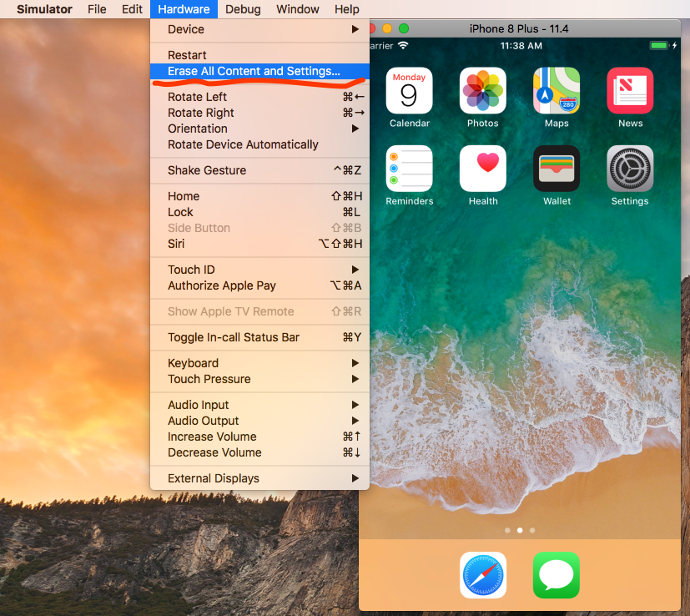Image resolution: width=690 pixels, height=616 pixels.
Task: Choose Rotate Left
Action: (x=259, y=97)
